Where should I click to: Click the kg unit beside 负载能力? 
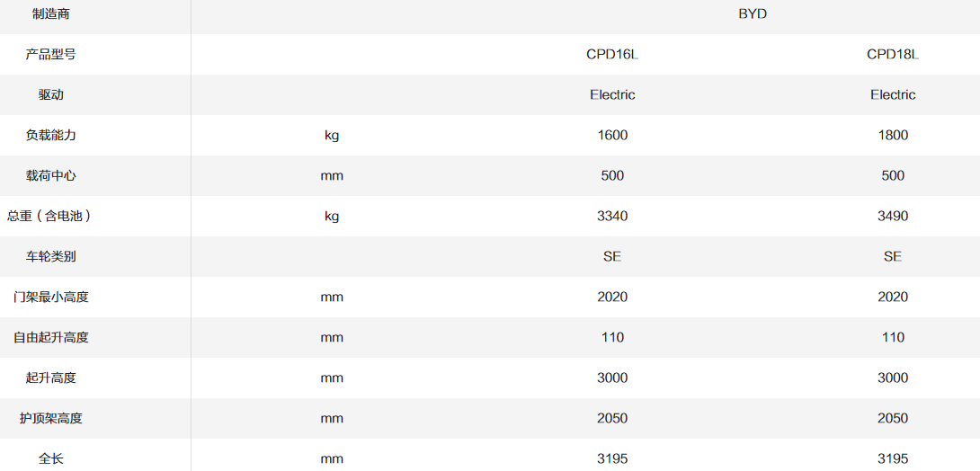coord(332,135)
